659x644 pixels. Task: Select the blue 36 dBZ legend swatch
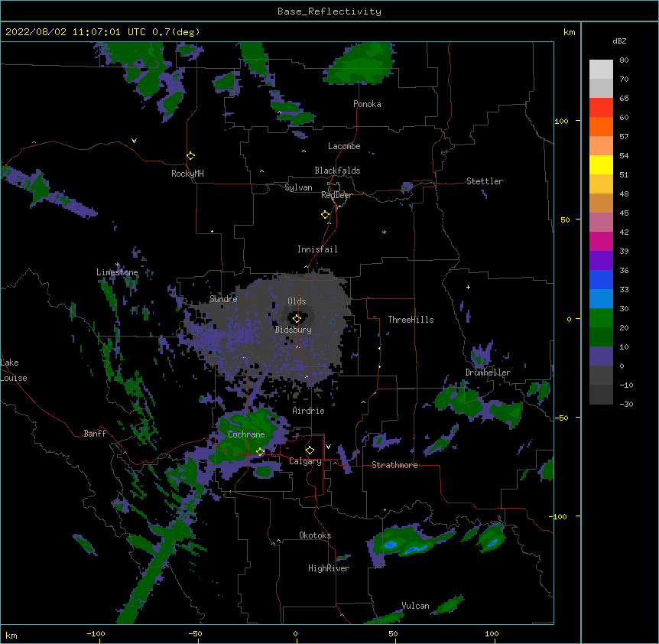[x=601, y=279]
